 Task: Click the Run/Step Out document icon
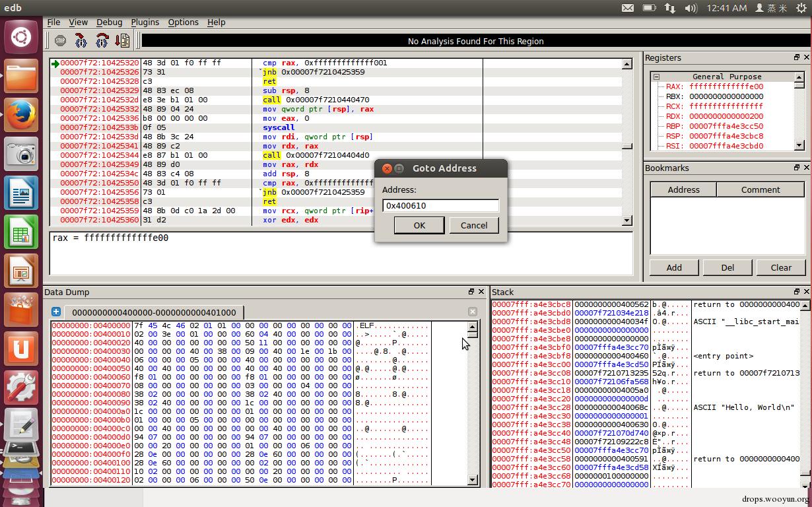point(122,40)
